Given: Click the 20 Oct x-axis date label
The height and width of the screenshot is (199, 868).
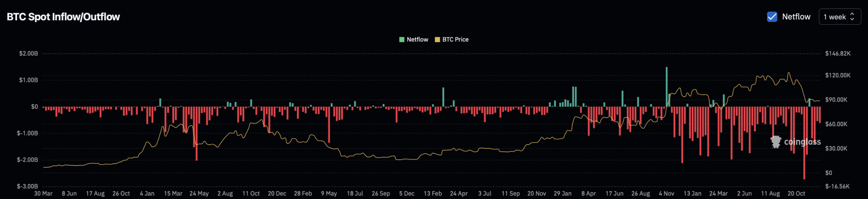Looking at the screenshot, I should [x=796, y=193].
